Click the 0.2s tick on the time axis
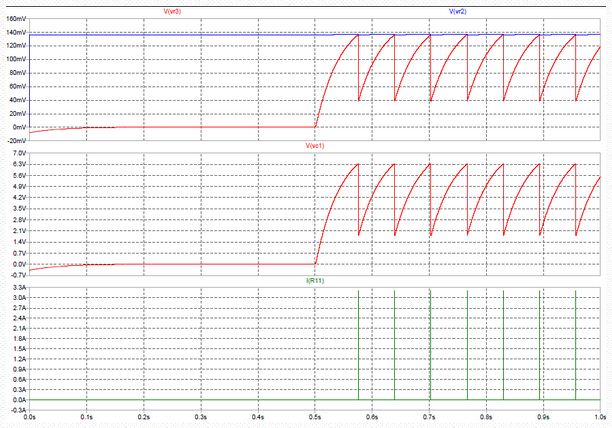The width and height of the screenshot is (612, 428). pyautogui.click(x=144, y=416)
